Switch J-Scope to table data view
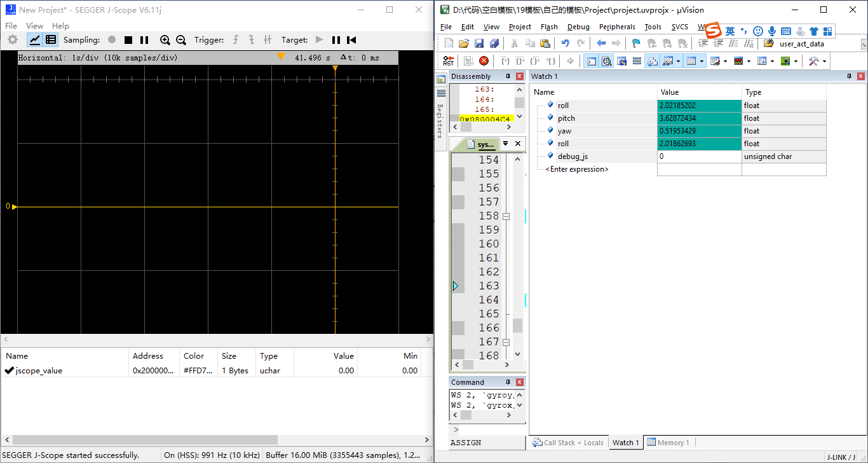 coord(51,39)
